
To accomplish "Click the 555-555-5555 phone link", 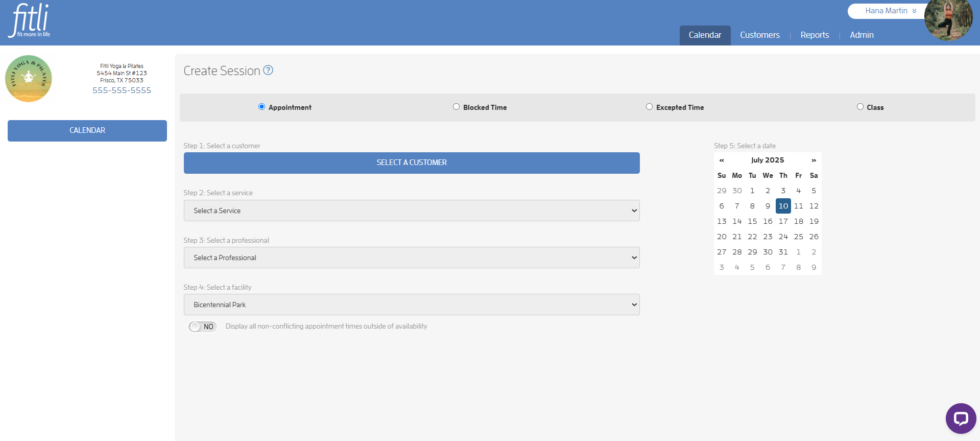I will (122, 90).
